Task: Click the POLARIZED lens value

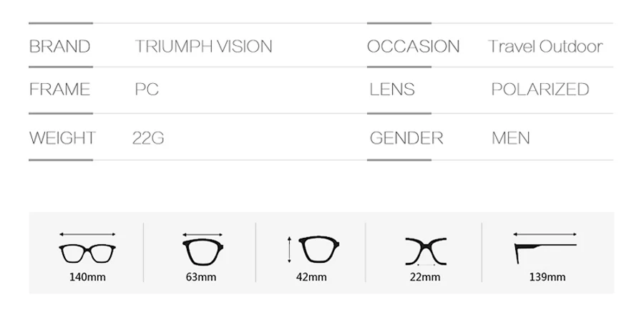Action: [x=540, y=90]
